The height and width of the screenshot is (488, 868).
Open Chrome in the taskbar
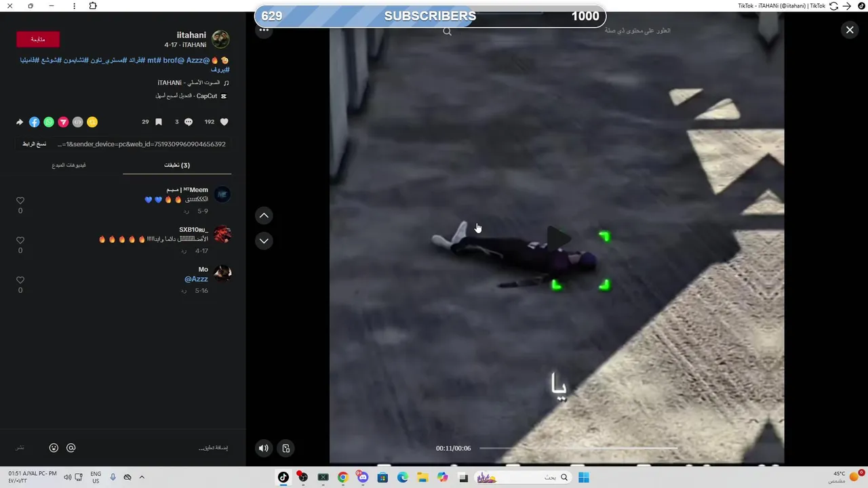point(343,477)
